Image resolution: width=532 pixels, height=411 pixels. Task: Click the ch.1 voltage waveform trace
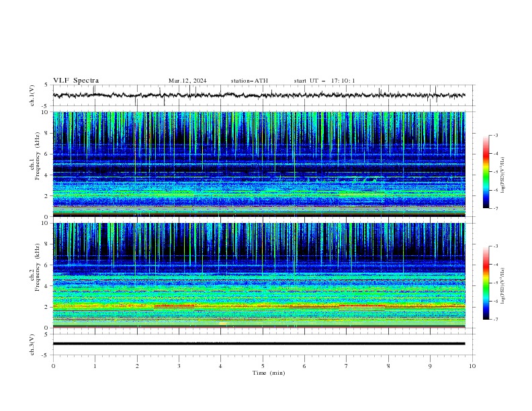(x=259, y=95)
